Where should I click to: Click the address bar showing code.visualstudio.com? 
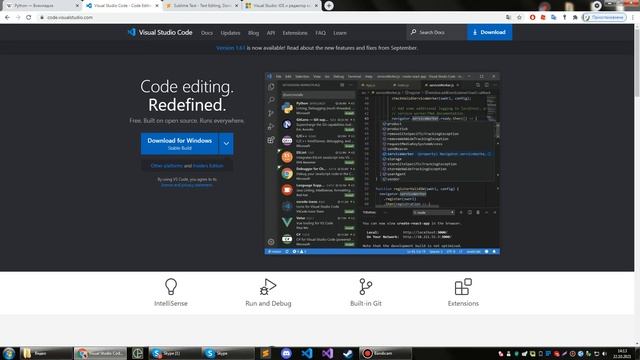pos(269,18)
